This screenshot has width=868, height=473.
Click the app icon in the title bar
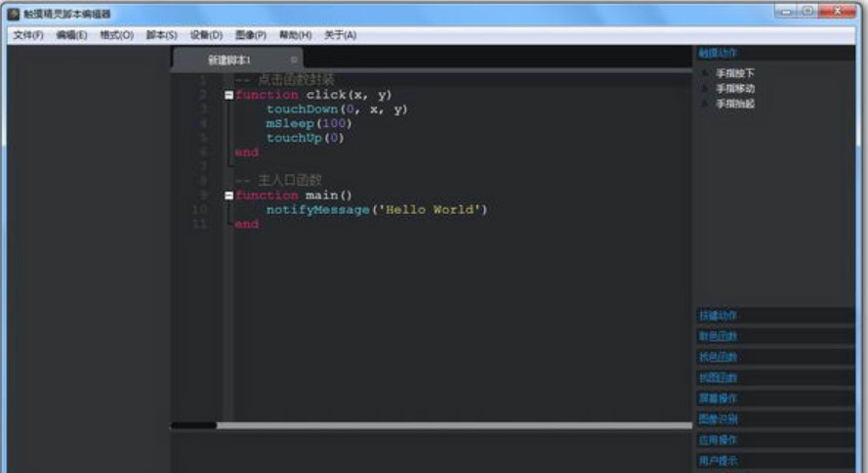(14, 14)
